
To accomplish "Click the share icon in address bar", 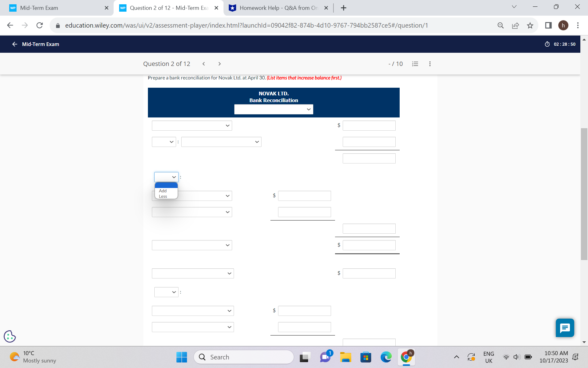I will tap(515, 25).
